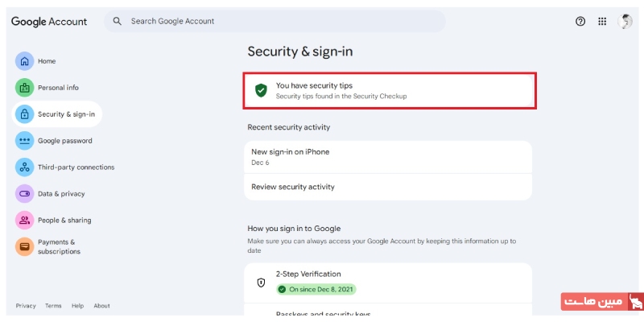Open the Help question mark icon
The height and width of the screenshot is (322, 644).
(580, 22)
